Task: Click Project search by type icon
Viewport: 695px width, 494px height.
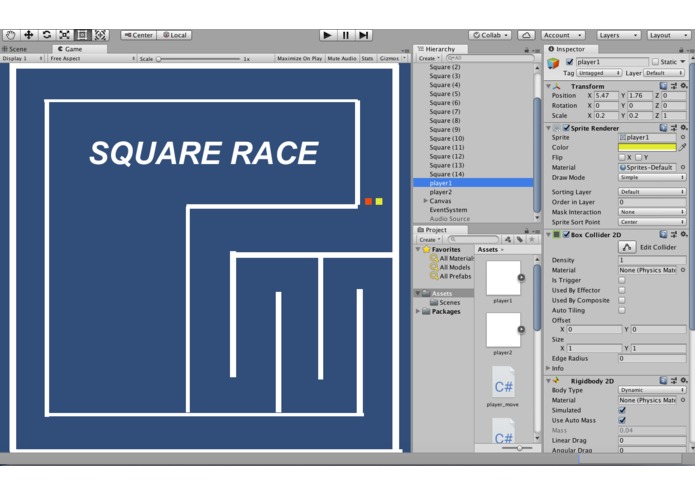Action: 508,239
